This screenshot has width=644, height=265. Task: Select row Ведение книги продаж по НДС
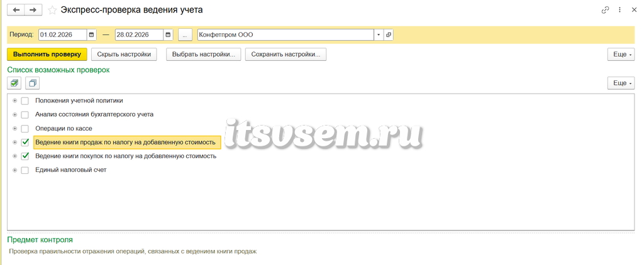click(x=127, y=143)
